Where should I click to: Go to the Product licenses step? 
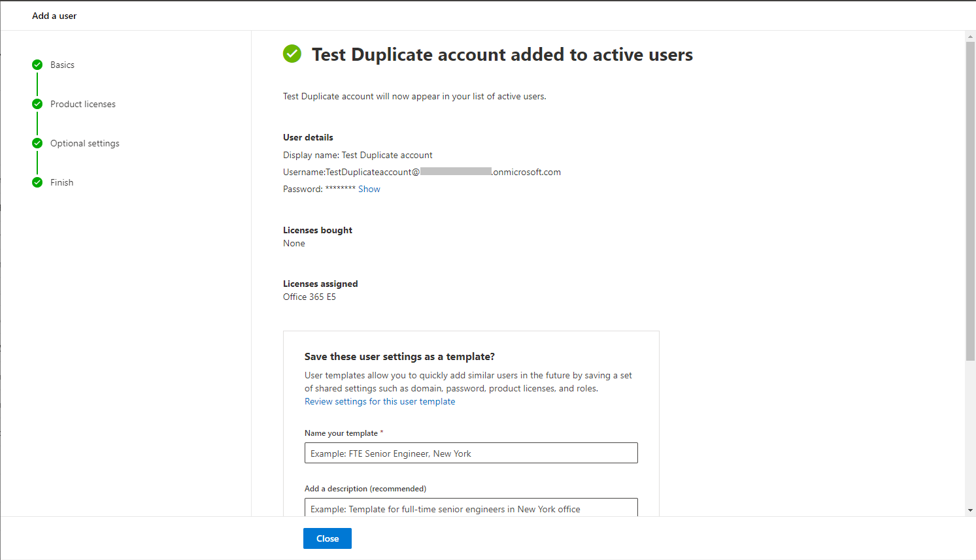pos(83,104)
